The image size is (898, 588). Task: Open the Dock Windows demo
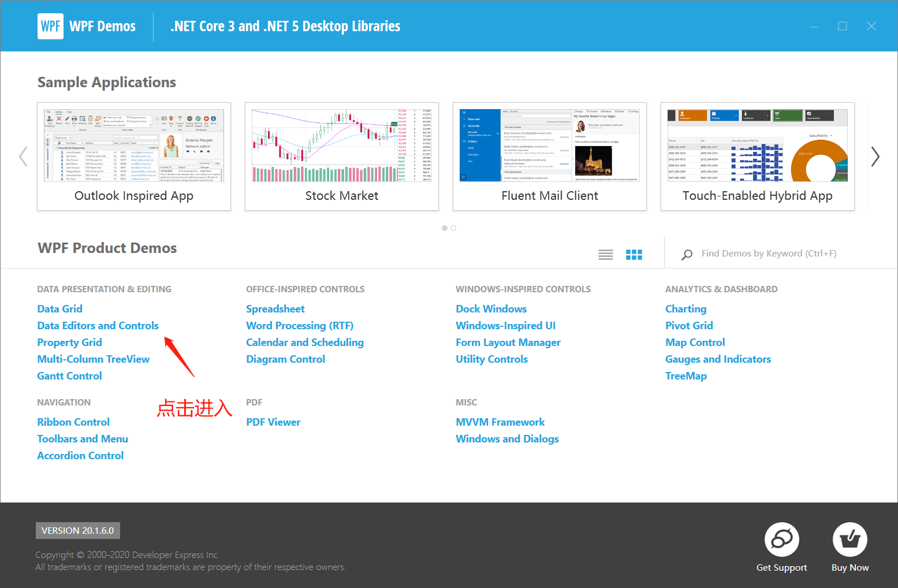coord(491,309)
